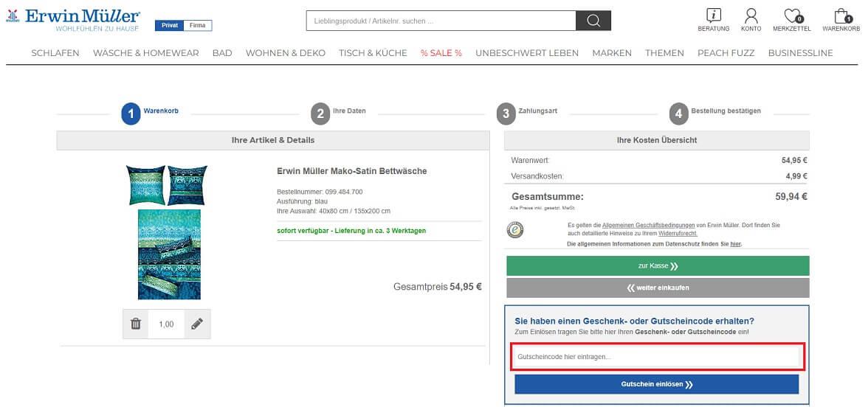Image resolution: width=868 pixels, height=407 pixels.
Task: Open the Businessline menu
Action: click(x=800, y=53)
